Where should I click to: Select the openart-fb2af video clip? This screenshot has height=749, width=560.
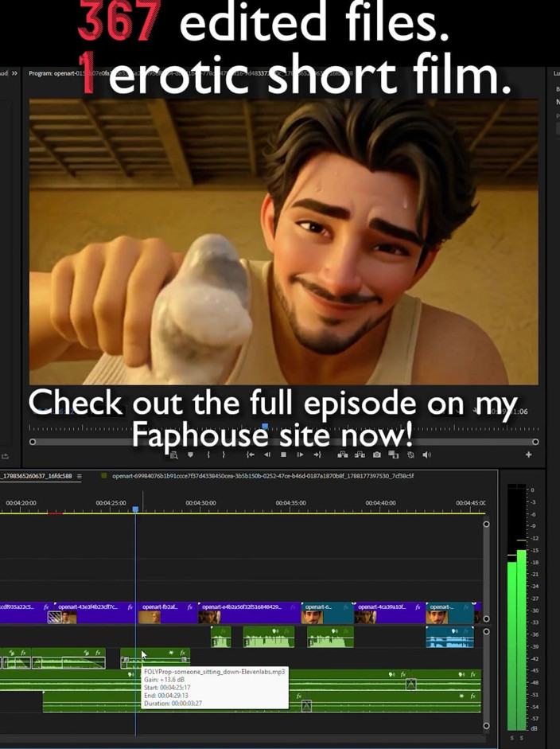[166, 613]
